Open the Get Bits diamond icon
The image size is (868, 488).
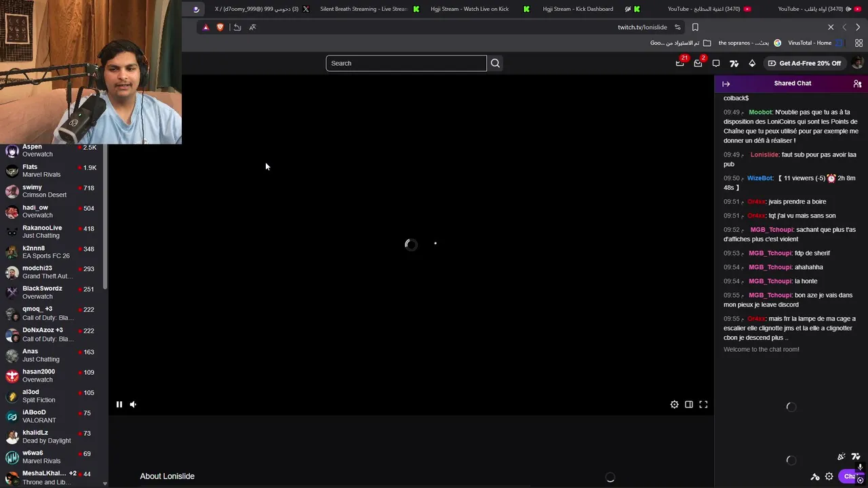[752, 63]
